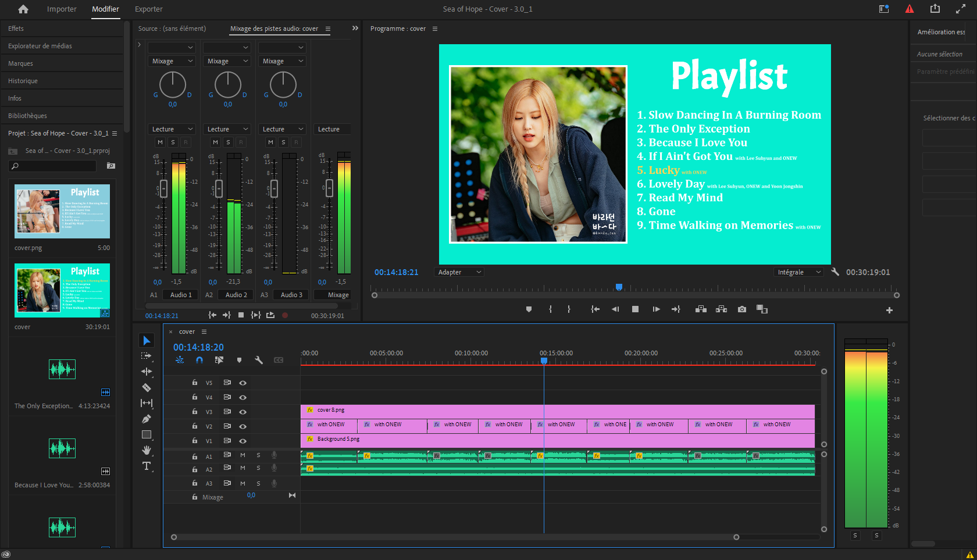This screenshot has height=560, width=977.
Task: Open Projet panel menu
Action: coord(115,133)
